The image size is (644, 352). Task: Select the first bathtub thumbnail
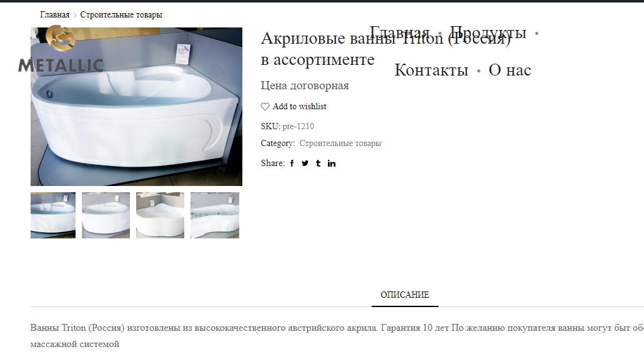pos(53,215)
